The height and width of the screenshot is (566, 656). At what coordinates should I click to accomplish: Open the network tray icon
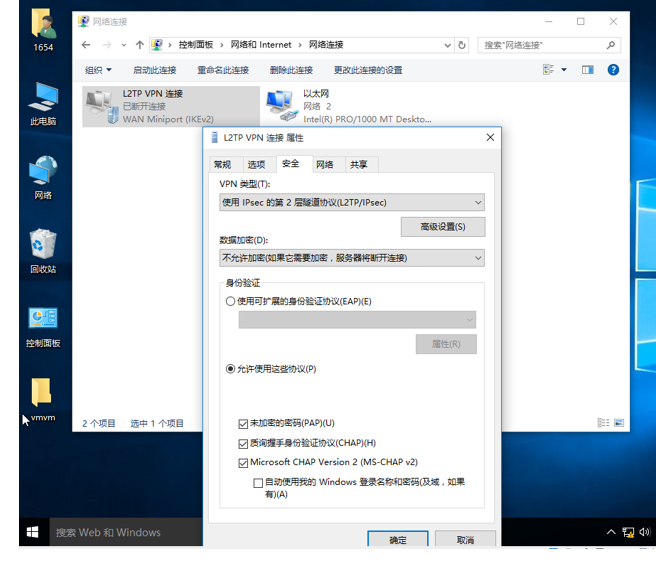(x=628, y=532)
